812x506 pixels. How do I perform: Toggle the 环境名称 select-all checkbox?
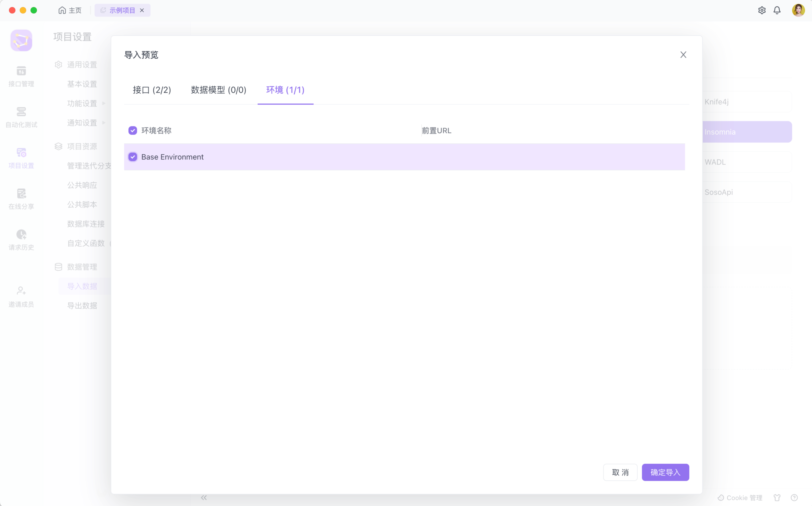(133, 131)
